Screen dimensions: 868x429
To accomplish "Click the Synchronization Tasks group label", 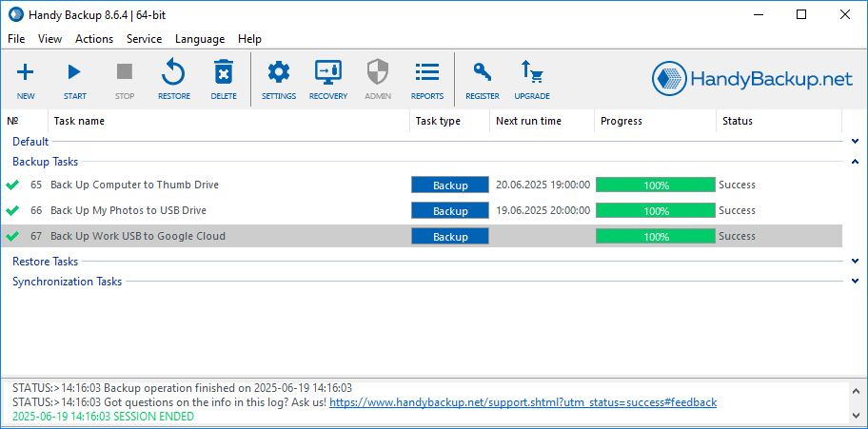I will 67,282.
